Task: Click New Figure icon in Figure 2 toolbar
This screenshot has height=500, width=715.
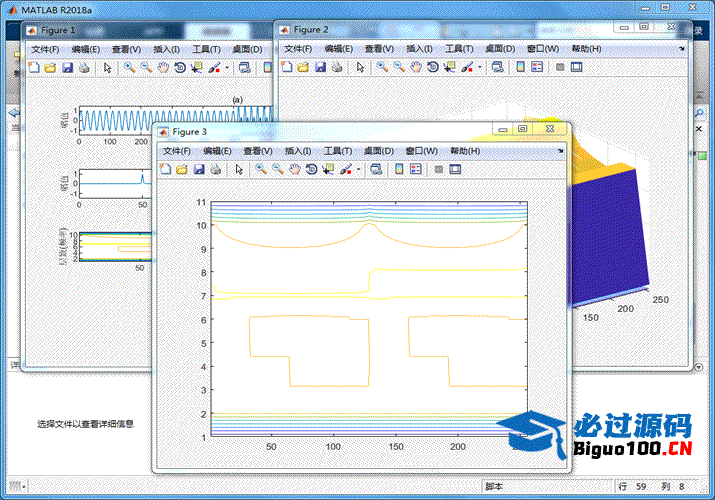Action: (287, 67)
